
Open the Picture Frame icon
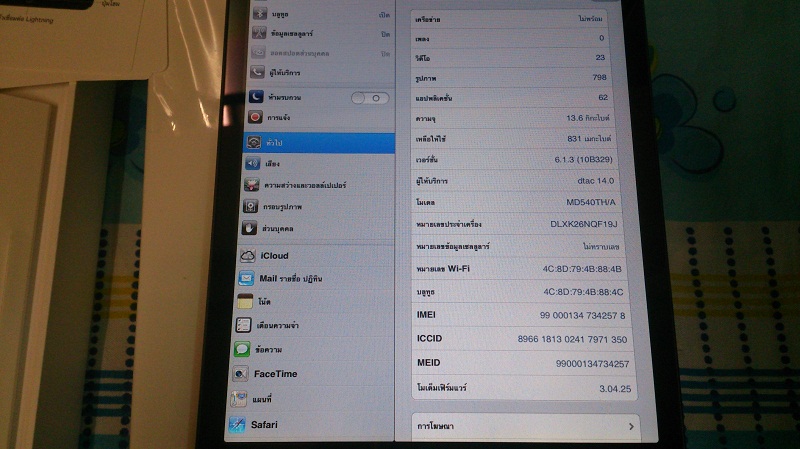pos(250,206)
